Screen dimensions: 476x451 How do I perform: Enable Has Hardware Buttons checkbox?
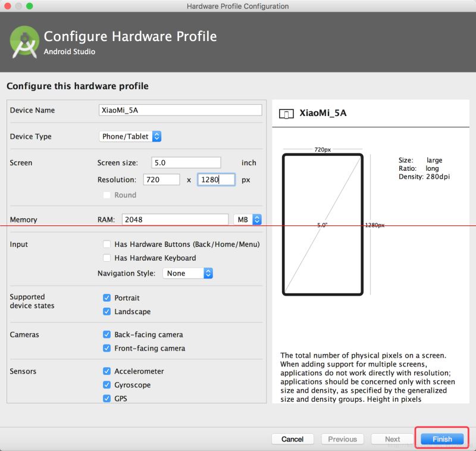click(x=107, y=245)
